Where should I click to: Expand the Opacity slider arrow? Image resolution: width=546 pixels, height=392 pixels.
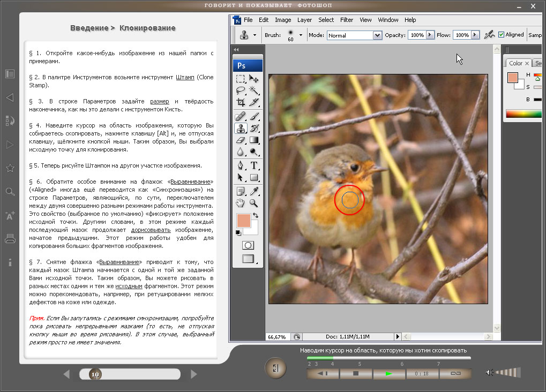coord(430,35)
